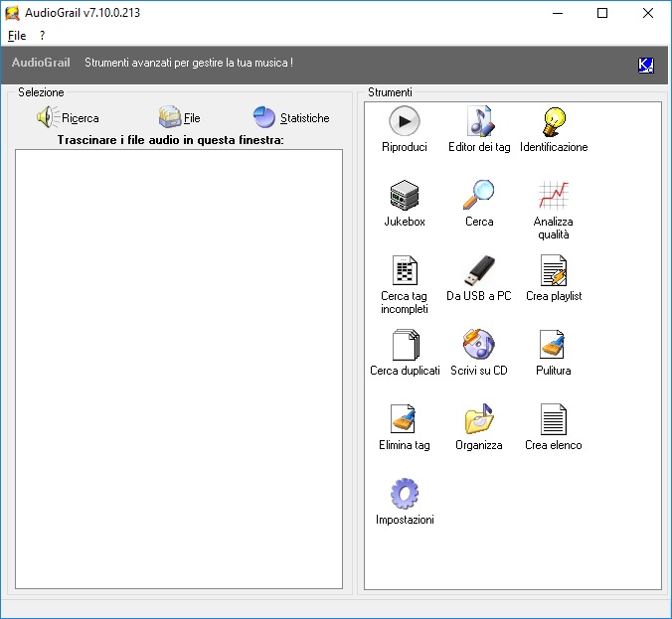Start the Pulitura cleaning tool
Screen dimensions: 672x619
pos(554,352)
